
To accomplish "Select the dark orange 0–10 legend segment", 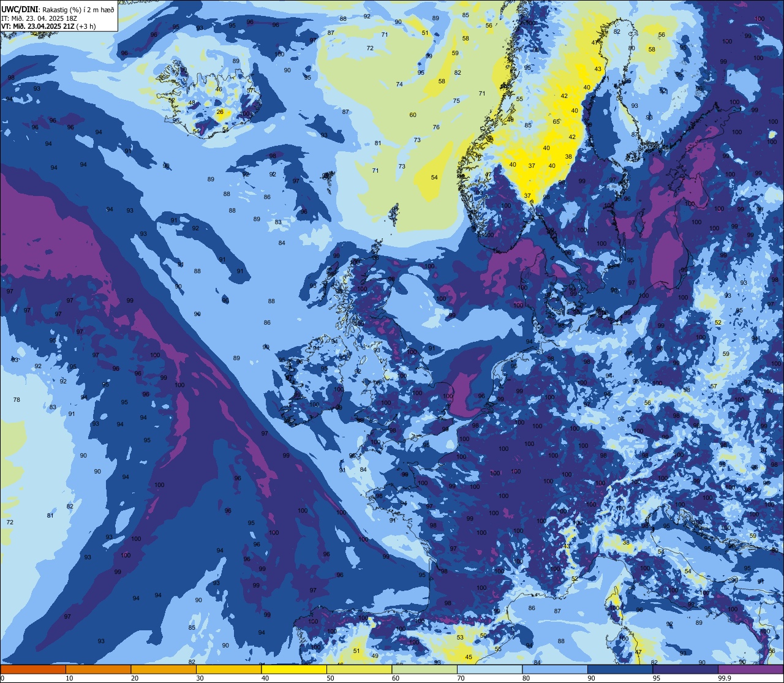I will tap(33, 669).
